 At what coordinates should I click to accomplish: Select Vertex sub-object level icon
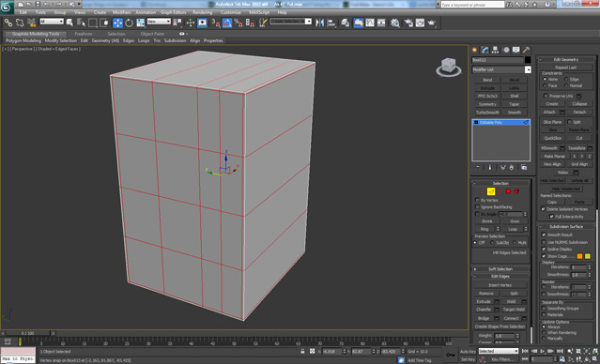(x=483, y=191)
